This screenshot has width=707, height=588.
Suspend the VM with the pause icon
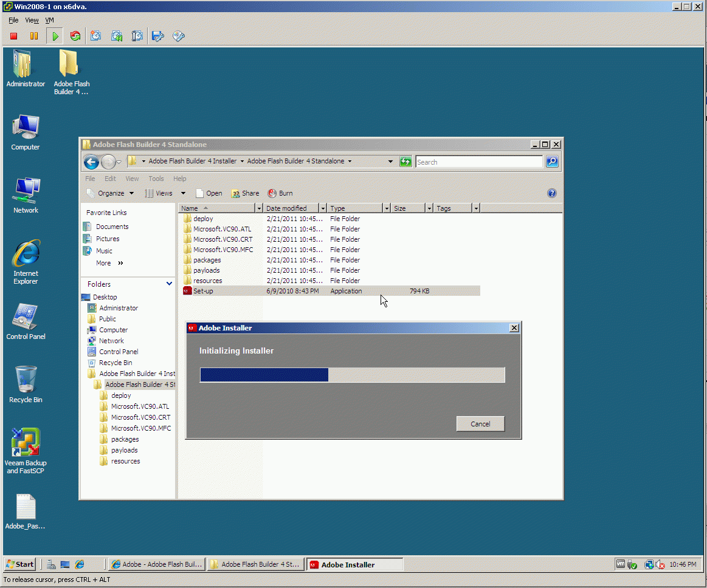[34, 36]
